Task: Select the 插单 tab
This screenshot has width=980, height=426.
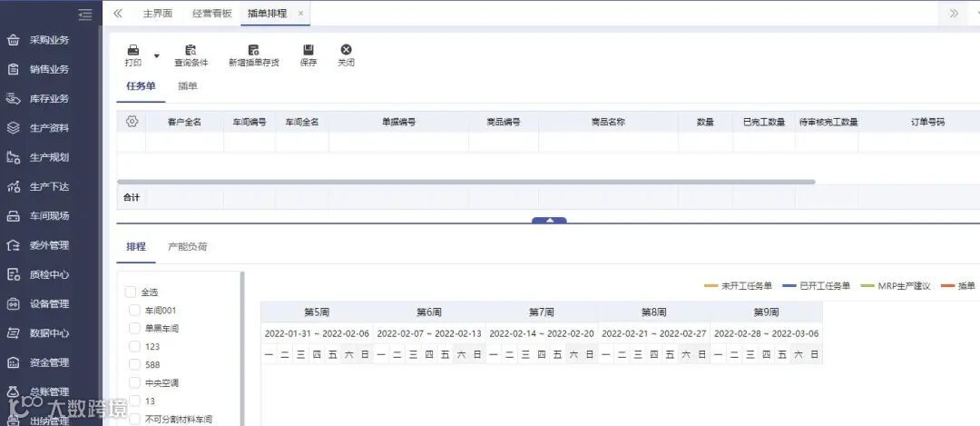Action: coord(188,86)
